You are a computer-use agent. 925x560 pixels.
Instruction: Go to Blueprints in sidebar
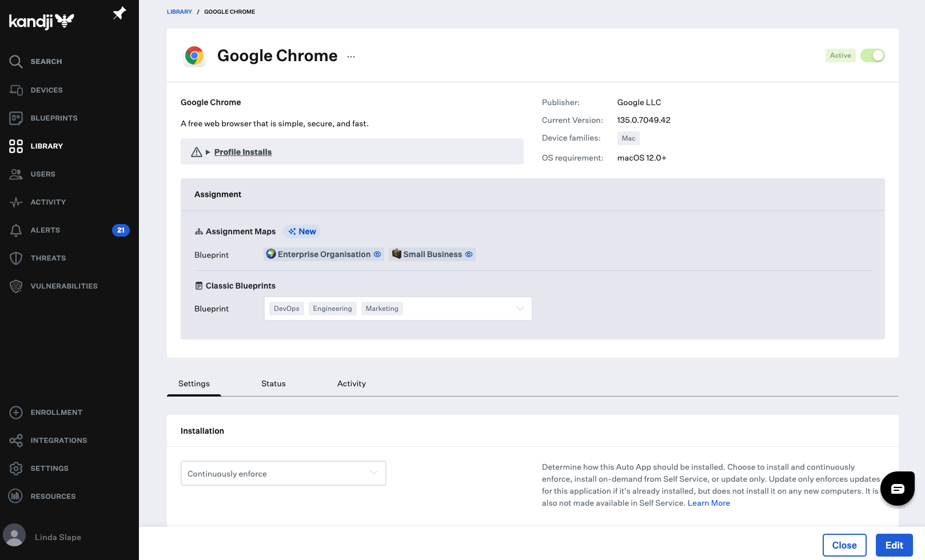pyautogui.click(x=54, y=118)
